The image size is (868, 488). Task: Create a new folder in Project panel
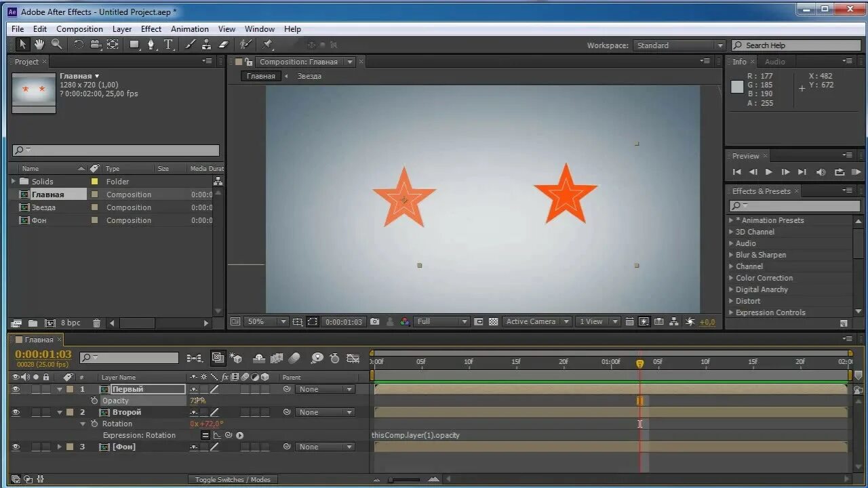coord(33,323)
